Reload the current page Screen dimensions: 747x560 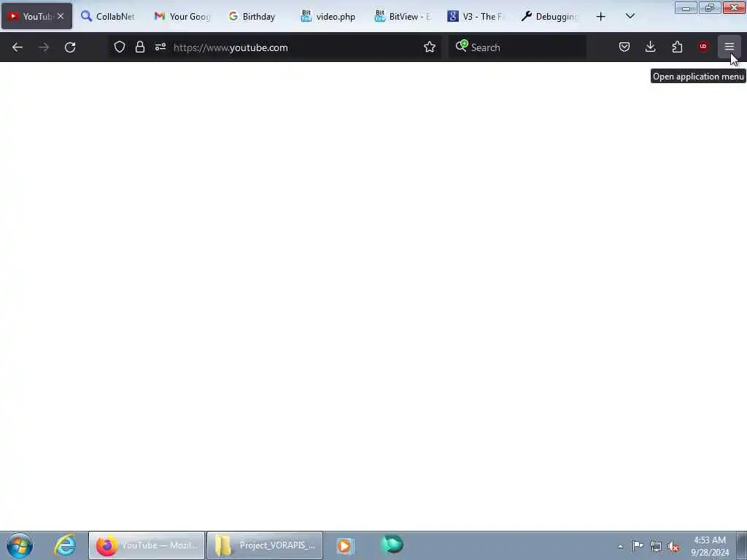click(70, 47)
